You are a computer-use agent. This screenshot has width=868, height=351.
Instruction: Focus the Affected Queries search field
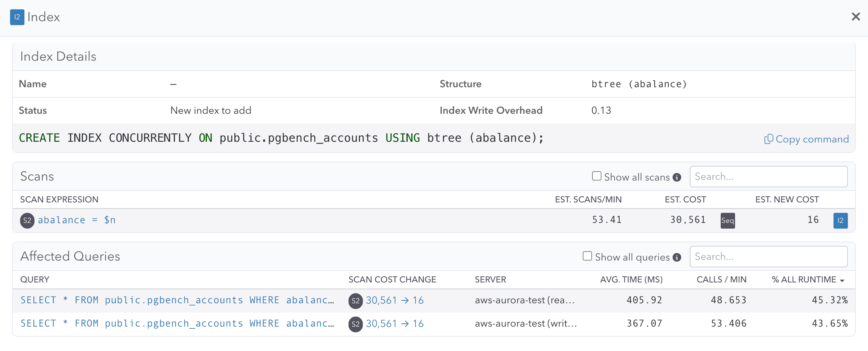(768, 257)
